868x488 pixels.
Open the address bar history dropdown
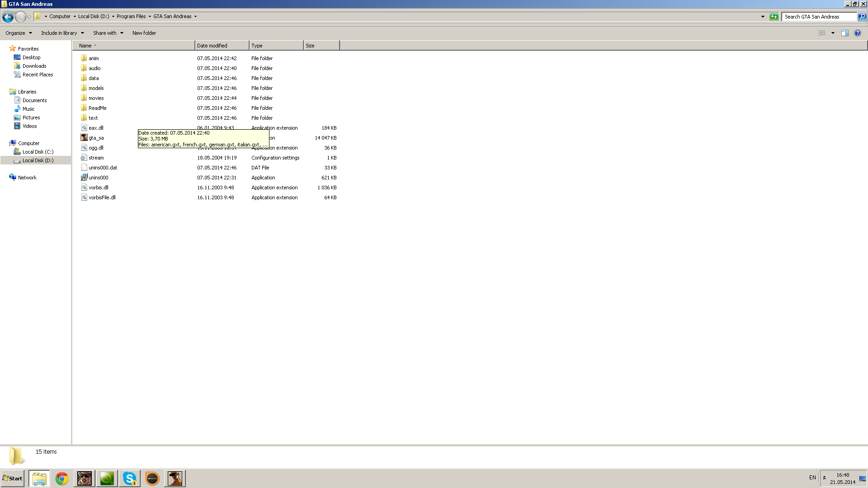click(763, 17)
